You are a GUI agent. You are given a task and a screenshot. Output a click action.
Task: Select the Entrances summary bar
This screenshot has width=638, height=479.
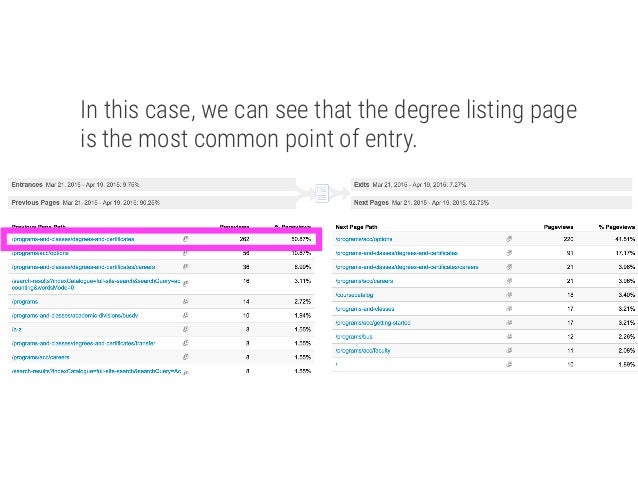click(152, 184)
